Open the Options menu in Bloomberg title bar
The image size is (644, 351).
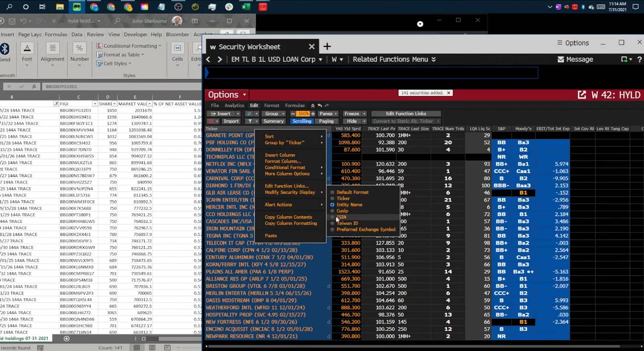573,43
